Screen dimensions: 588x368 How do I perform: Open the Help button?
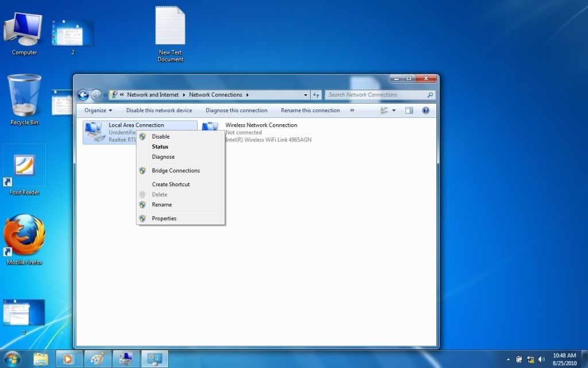[425, 110]
